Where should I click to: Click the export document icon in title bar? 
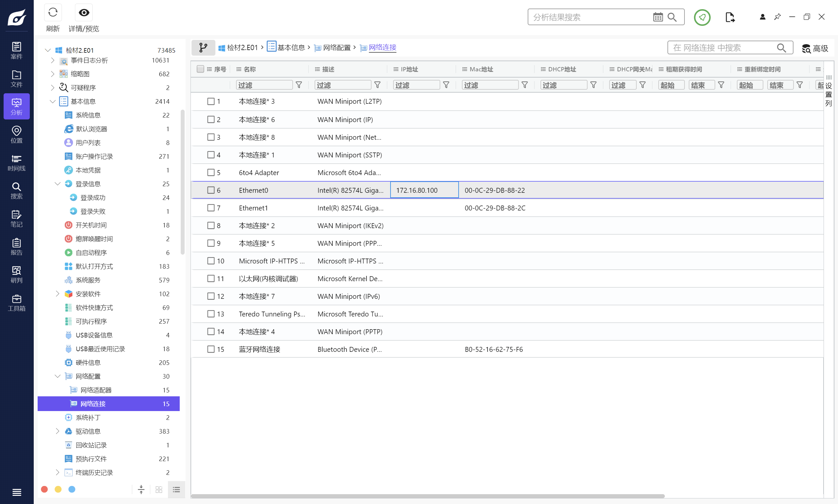[730, 17]
